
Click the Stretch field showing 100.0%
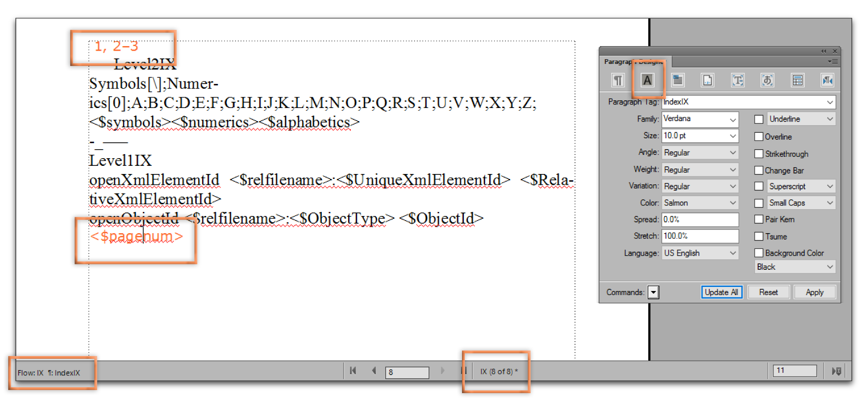coord(700,236)
